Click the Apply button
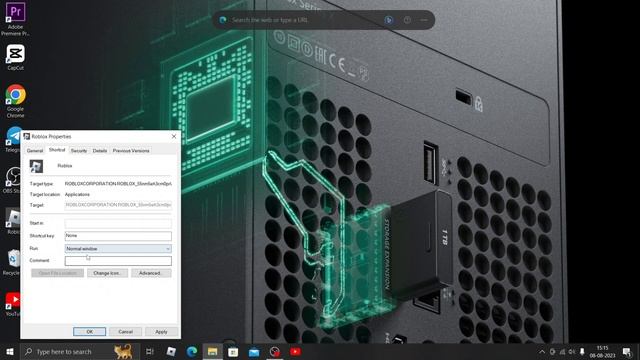Viewport: 640px width, 360px height. tap(161, 331)
